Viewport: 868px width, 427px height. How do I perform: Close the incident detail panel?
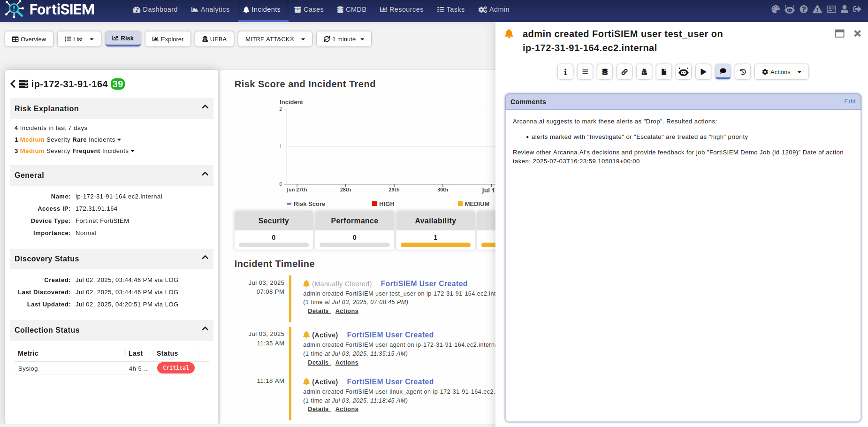point(857,33)
